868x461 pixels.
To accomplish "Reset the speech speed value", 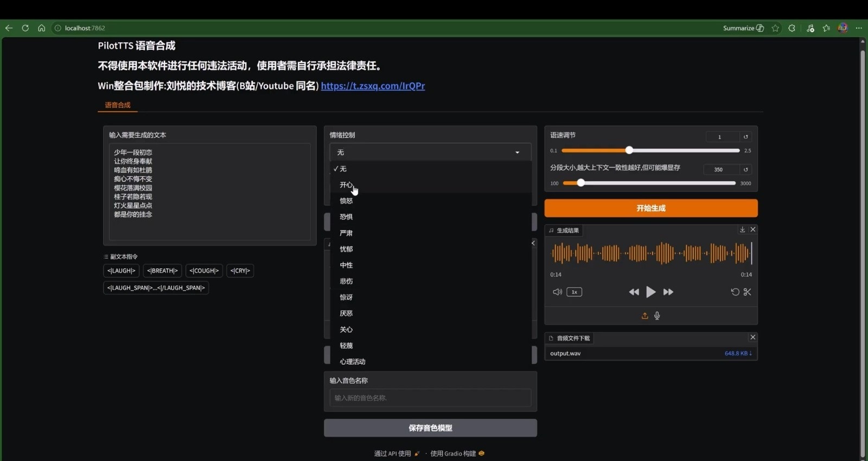I will 745,137.
